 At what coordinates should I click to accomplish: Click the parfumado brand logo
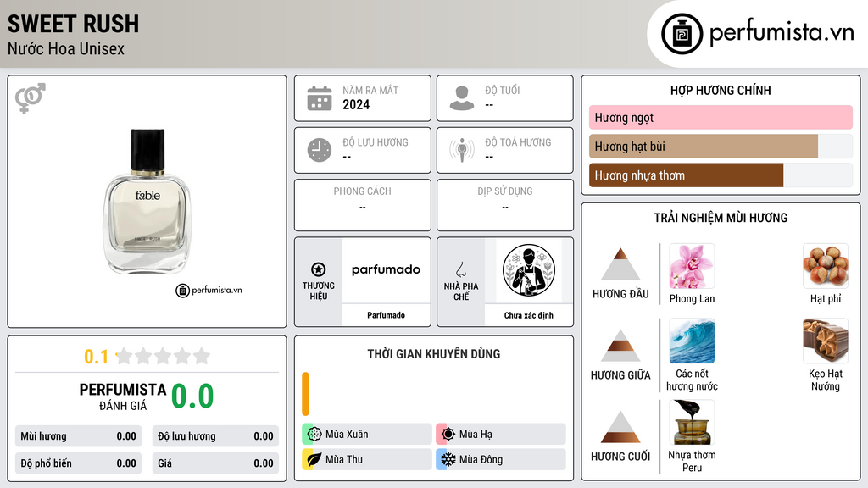pyautogui.click(x=386, y=270)
